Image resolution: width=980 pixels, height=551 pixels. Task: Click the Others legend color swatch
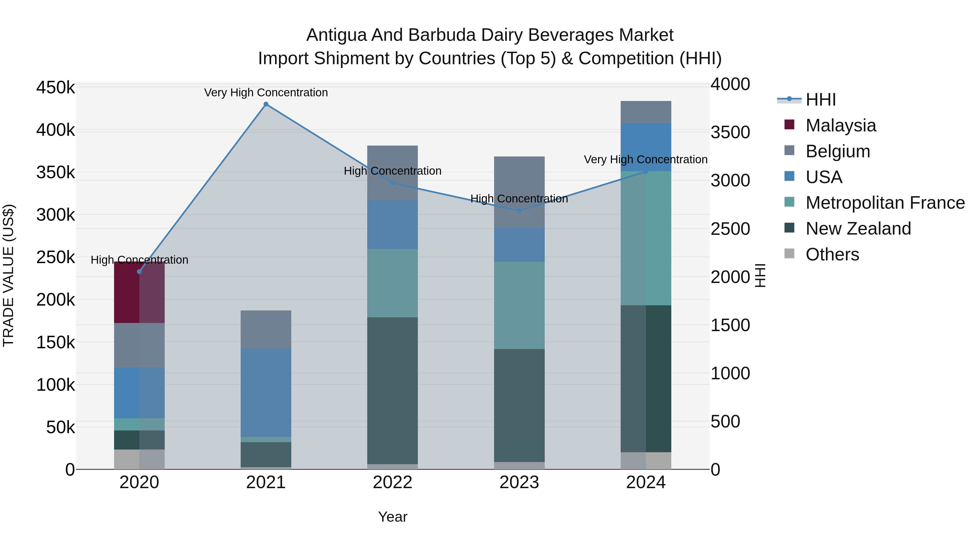point(789,254)
